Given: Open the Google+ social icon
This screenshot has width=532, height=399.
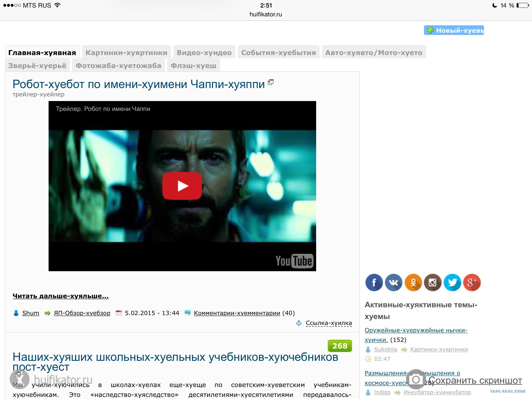Looking at the screenshot, I should [472, 282].
